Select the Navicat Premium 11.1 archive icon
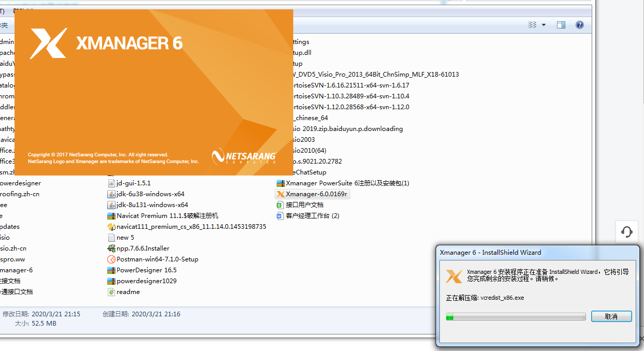The height and width of the screenshot is (351, 644). click(x=111, y=215)
